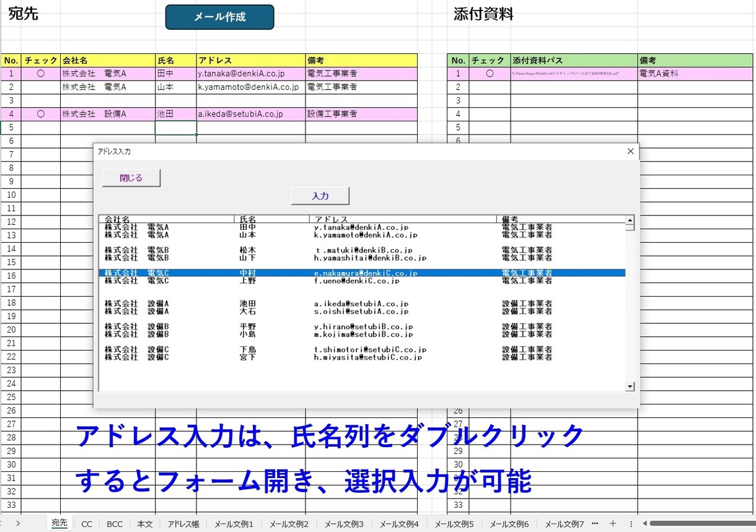Screen dimensions: 756x532
Task: Click the メール作成 button
Action: 219,17
